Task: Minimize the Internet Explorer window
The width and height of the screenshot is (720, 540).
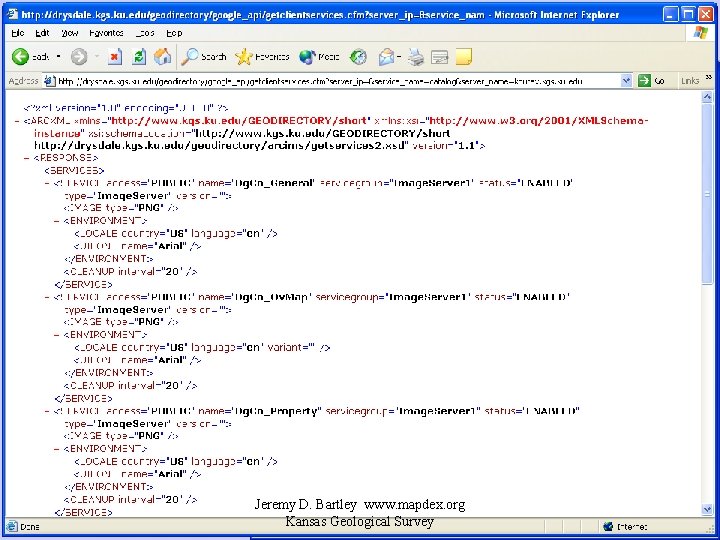Action: click(x=671, y=15)
